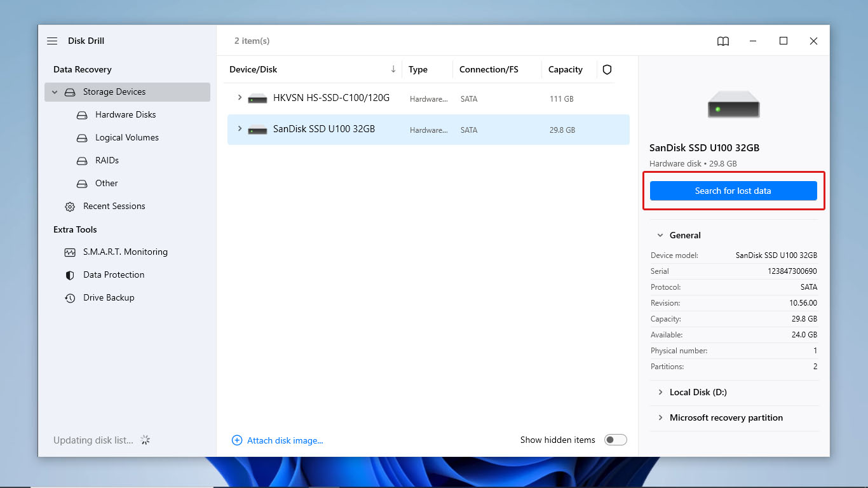
Task: Open Data Protection tool
Action: tap(114, 275)
